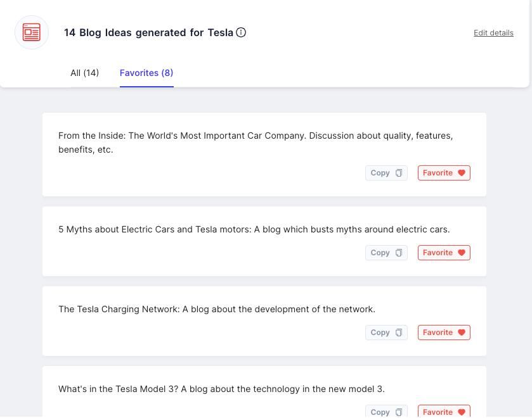This screenshot has width=532, height=418.
Task: Select the Favorites (8) tab
Action: tap(146, 73)
